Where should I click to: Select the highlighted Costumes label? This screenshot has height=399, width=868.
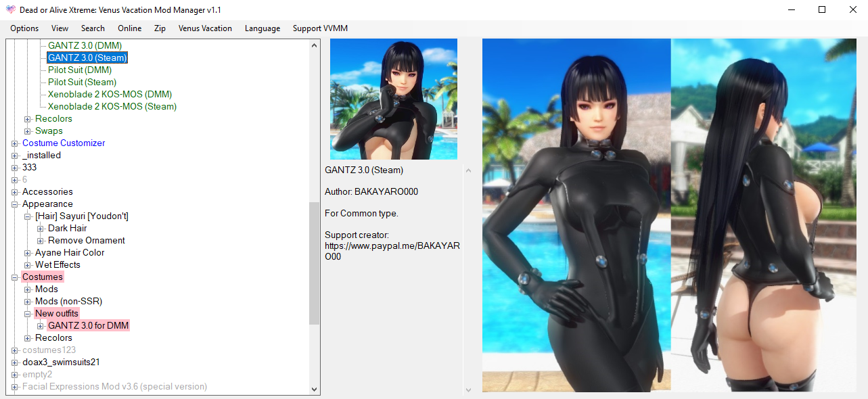coord(43,277)
